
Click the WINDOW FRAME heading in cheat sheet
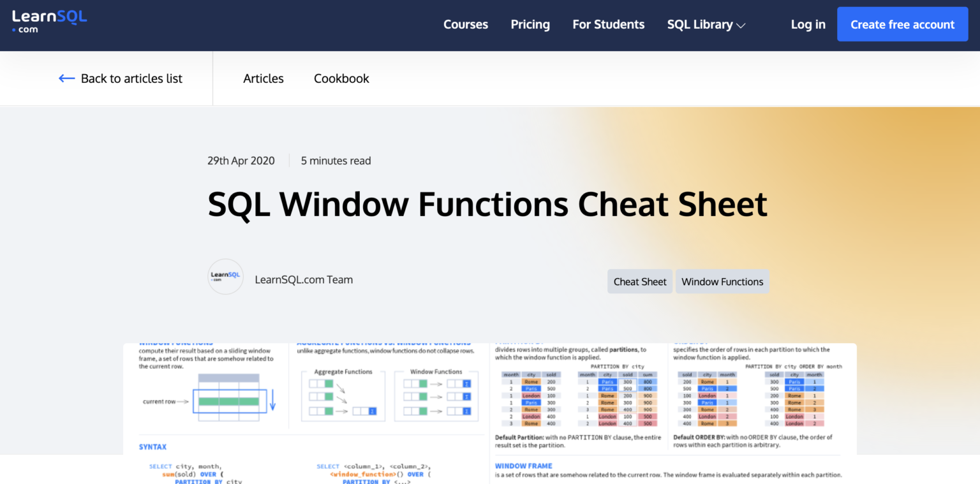click(523, 466)
